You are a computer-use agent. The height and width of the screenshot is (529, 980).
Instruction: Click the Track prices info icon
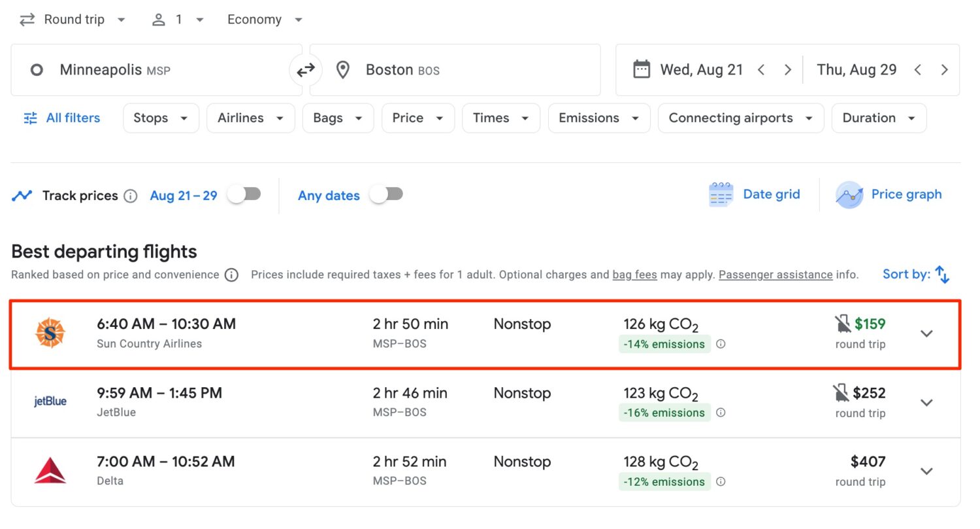pos(131,196)
